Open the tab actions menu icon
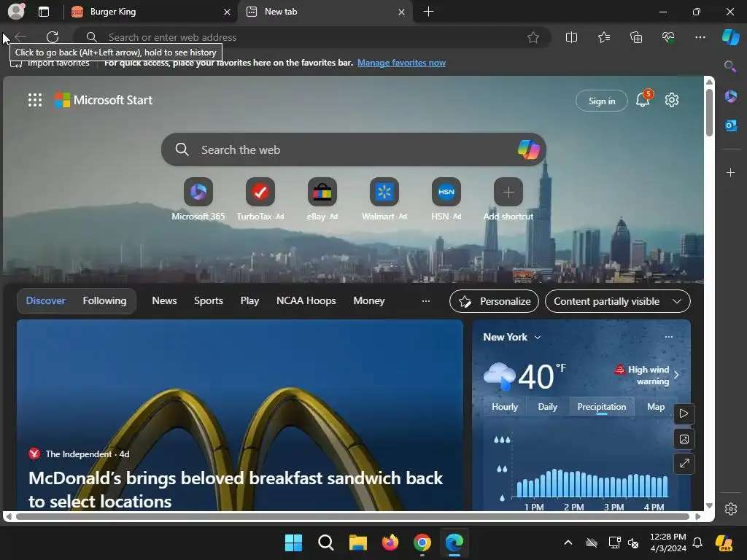This screenshot has height=560, width=747. point(44,12)
